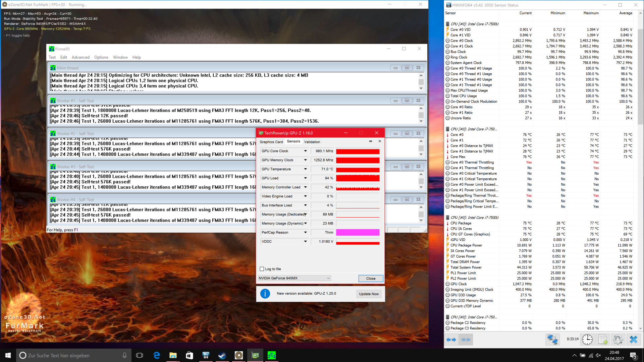
Task: Close the Worker #3 Self-Test sub-window
Action: (x=418, y=167)
